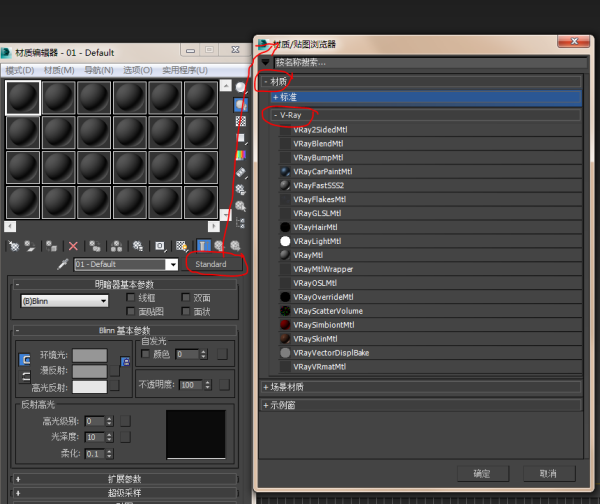Toggle the Show End Result icon
This screenshot has width=600, height=504.
click(204, 246)
